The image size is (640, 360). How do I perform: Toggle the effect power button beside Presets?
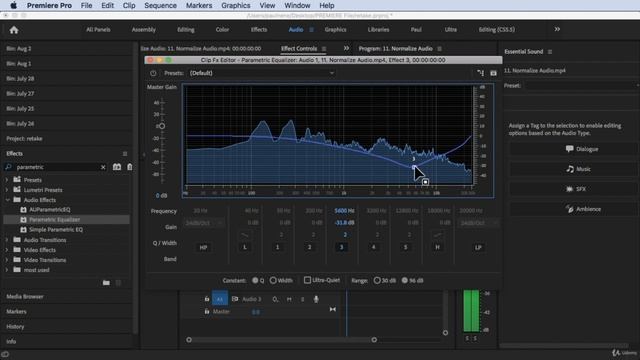[153, 73]
